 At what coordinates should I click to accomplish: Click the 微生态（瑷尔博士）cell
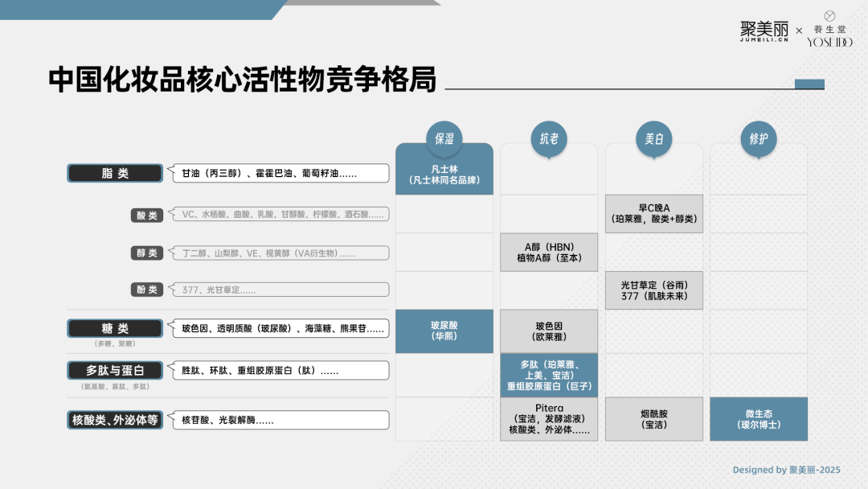pyautogui.click(x=759, y=419)
